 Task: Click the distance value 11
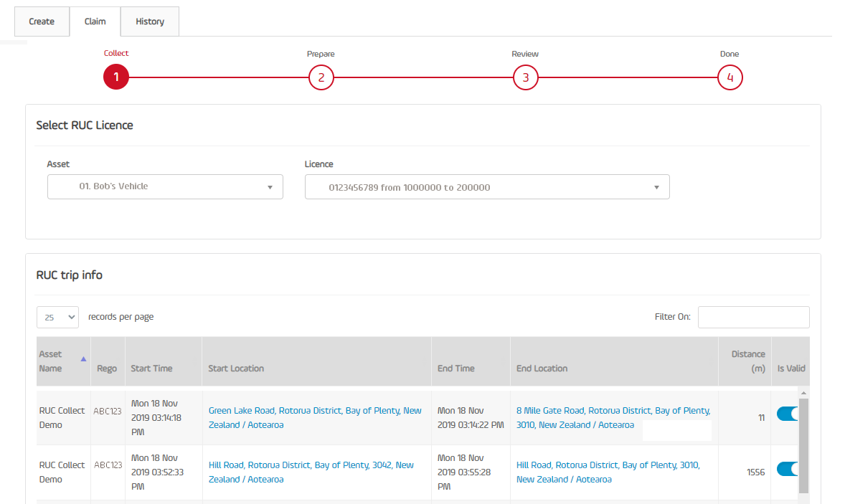coord(762,418)
